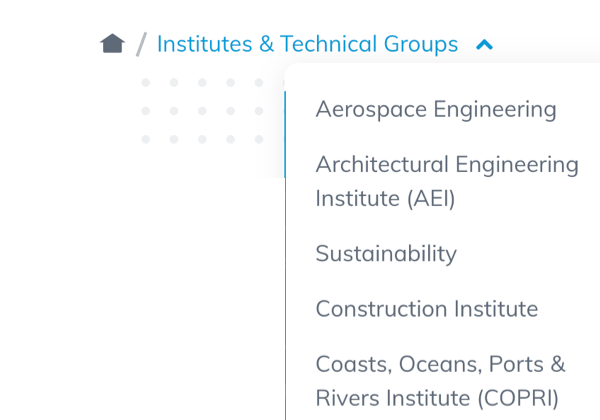The width and height of the screenshot is (600, 420).
Task: Close the institutes dropdown using the caret
Action: click(x=485, y=44)
